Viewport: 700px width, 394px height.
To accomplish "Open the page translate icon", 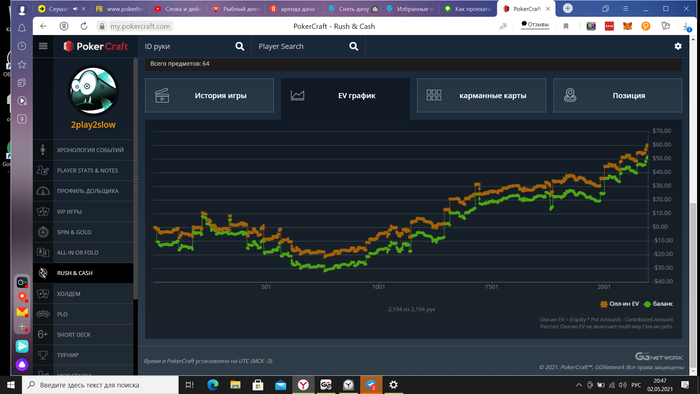I will 503,26.
